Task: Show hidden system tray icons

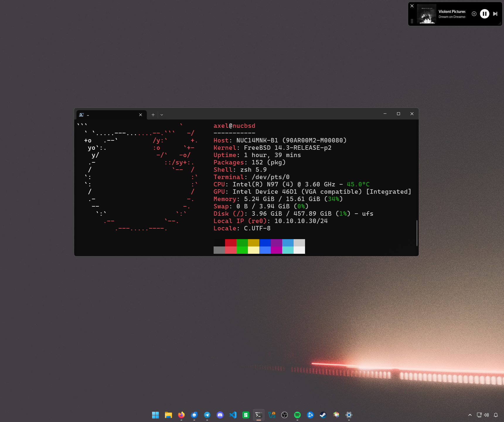Action: (470, 415)
